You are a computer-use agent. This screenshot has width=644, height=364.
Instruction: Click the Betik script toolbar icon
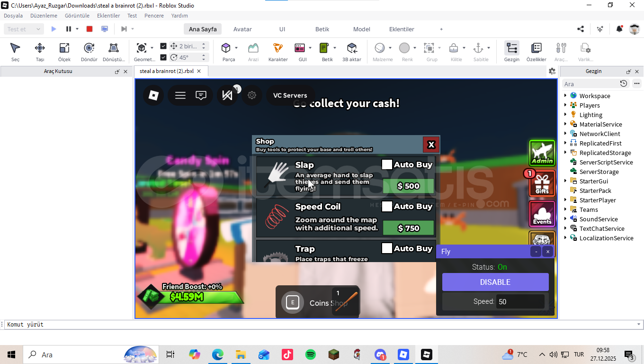pos(324,48)
